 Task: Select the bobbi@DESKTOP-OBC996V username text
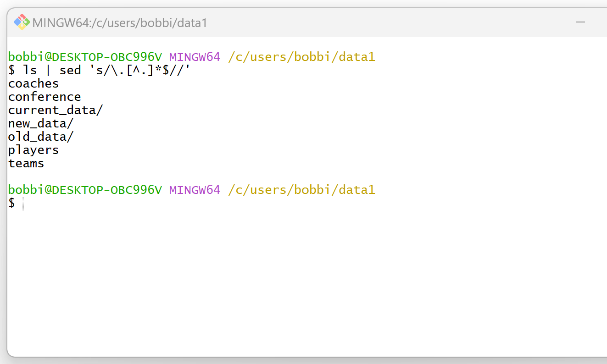point(85,57)
